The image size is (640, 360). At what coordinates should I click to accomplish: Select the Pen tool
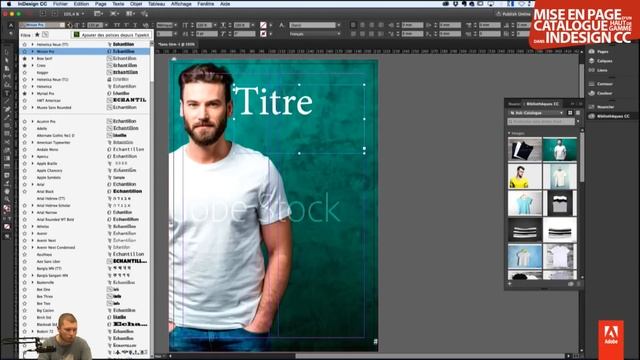pyautogui.click(x=7, y=109)
